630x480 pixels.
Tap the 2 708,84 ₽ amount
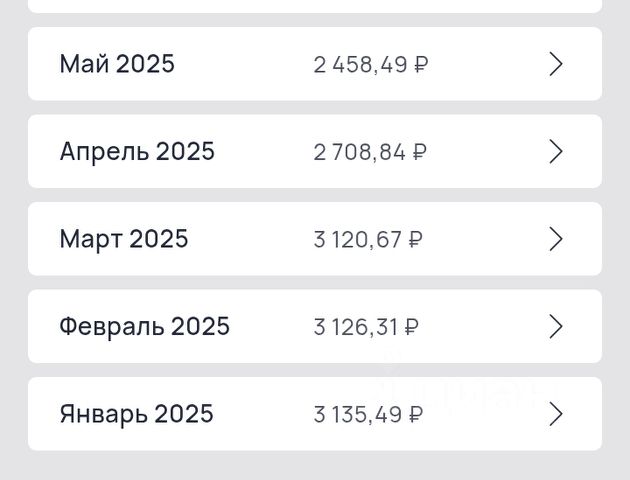371,152
